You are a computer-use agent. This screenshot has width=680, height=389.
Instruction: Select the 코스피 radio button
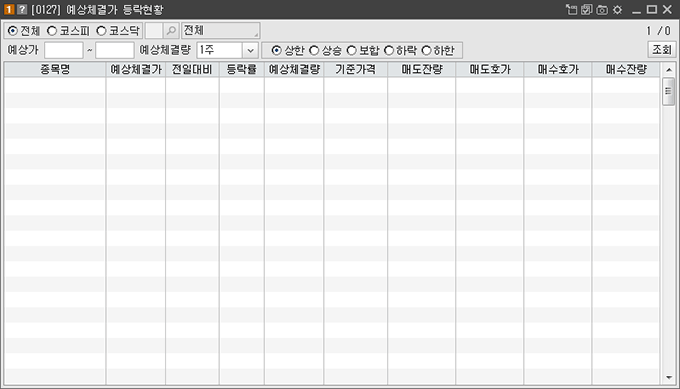52,31
